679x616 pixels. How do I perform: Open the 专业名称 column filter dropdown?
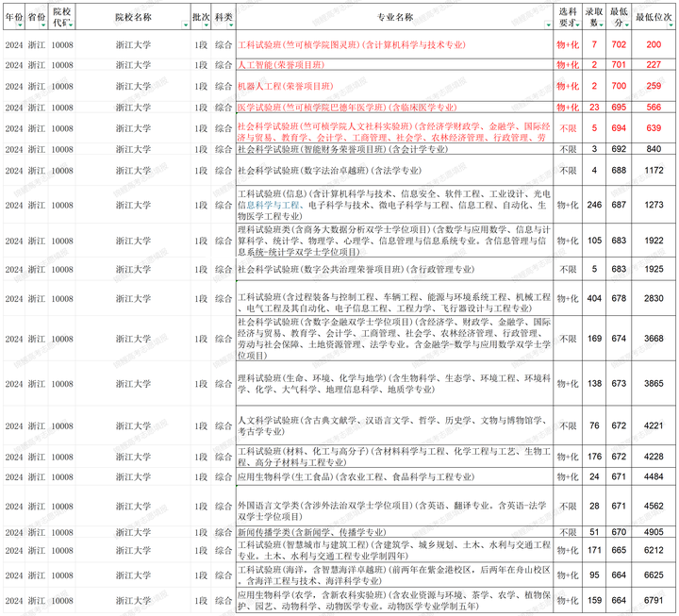pyautogui.click(x=548, y=25)
